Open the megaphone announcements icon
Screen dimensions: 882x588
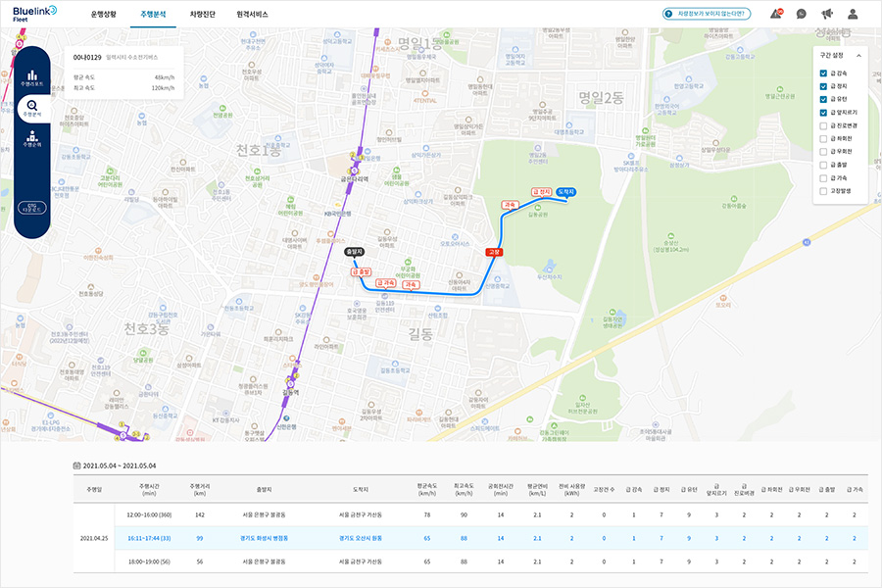pos(828,13)
